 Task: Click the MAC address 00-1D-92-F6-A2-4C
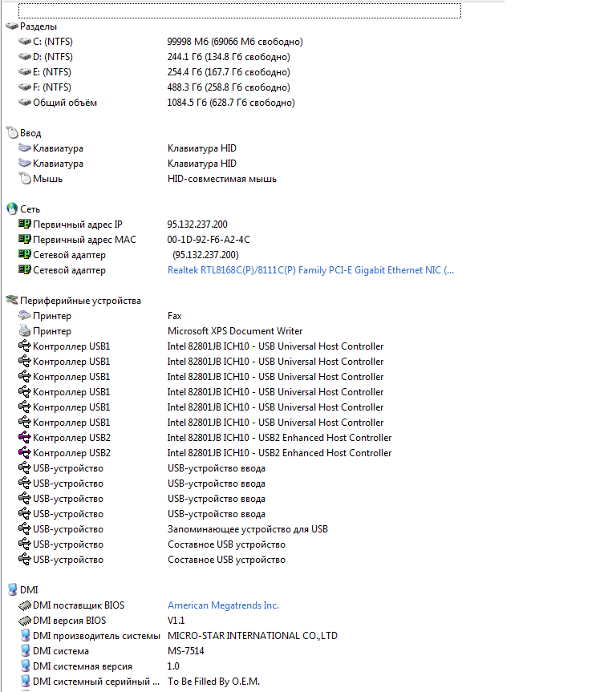[209, 240]
